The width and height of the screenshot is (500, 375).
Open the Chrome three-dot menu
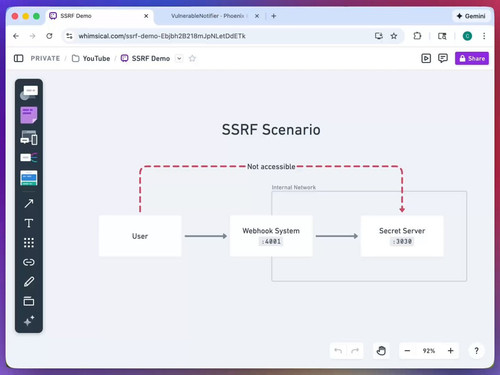[484, 36]
